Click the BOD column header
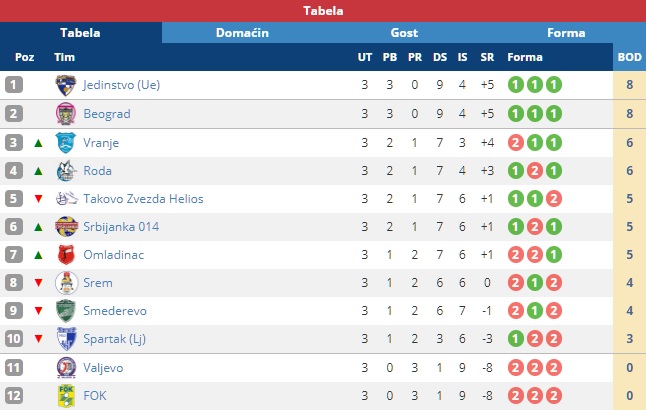Screen dimensions: 646x410 [630, 57]
